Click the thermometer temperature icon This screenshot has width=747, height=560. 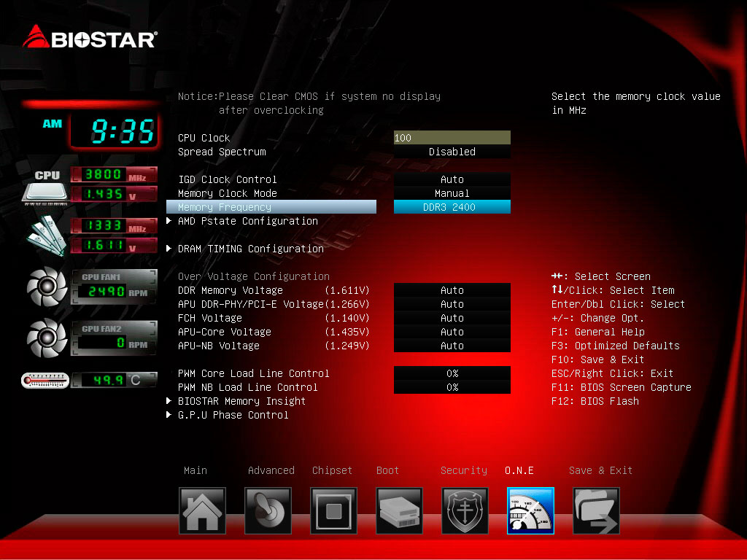45,381
